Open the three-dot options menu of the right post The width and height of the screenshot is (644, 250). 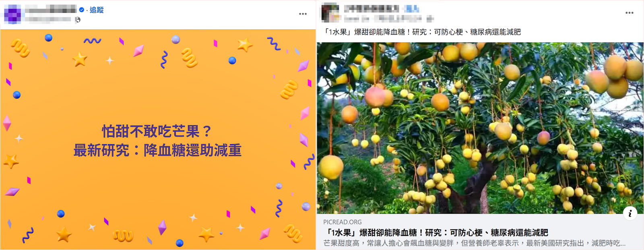click(630, 13)
